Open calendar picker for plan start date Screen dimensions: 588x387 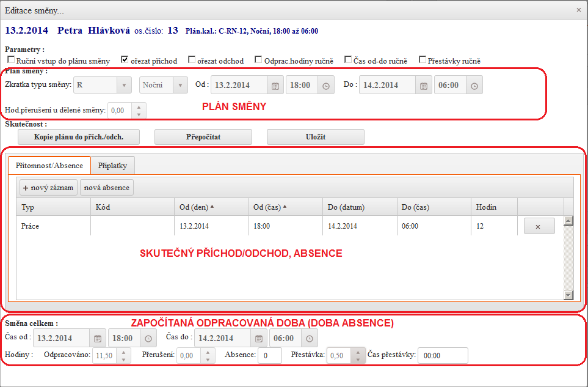pos(275,86)
